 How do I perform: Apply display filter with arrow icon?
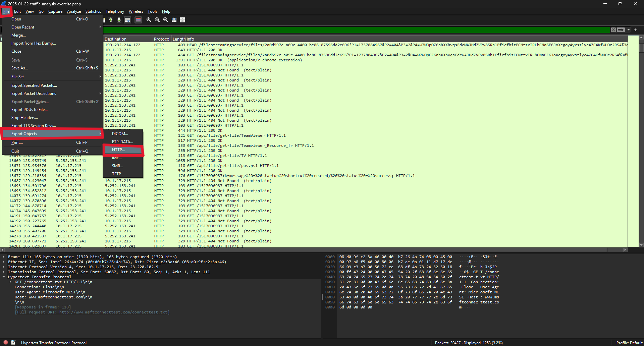point(621,30)
